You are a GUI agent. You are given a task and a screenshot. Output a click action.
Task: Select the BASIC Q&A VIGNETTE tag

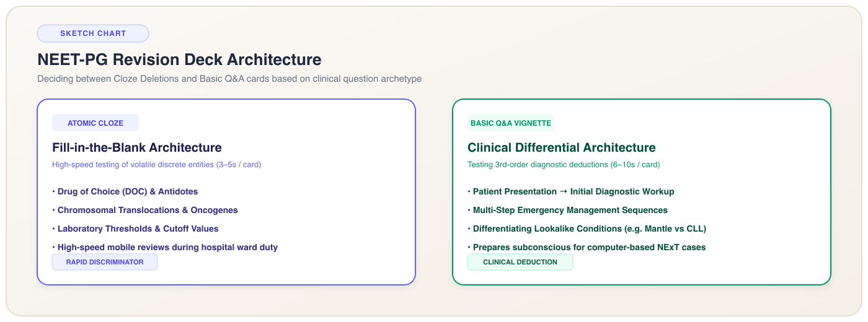click(511, 123)
